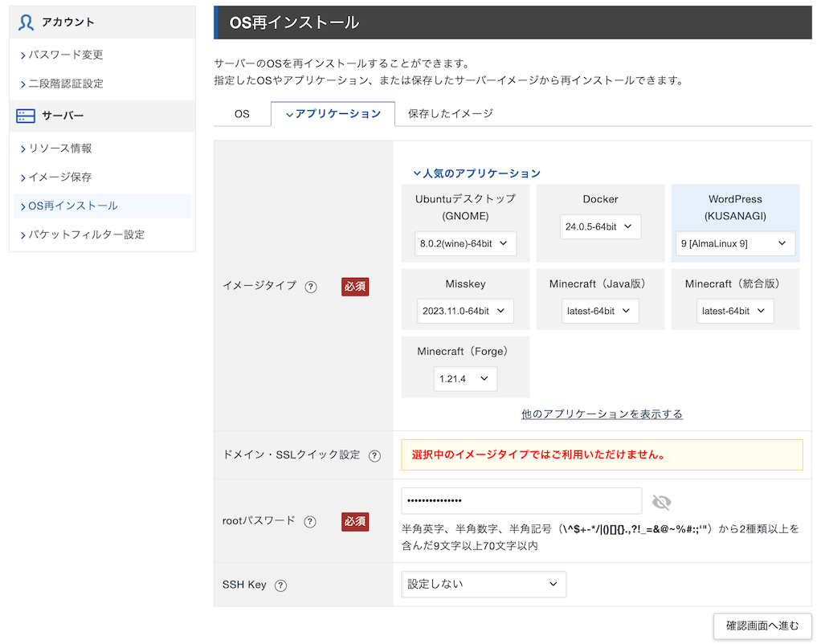Switch to 保存したイメージ tab
The height and width of the screenshot is (644, 821).
(451, 113)
